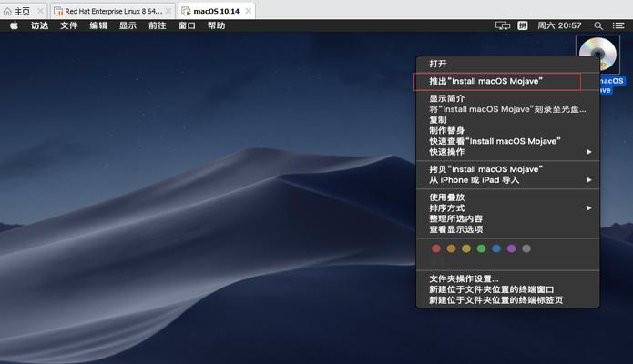The image size is (633, 364).
Task: Open the 前往 menu
Action: click(x=158, y=25)
